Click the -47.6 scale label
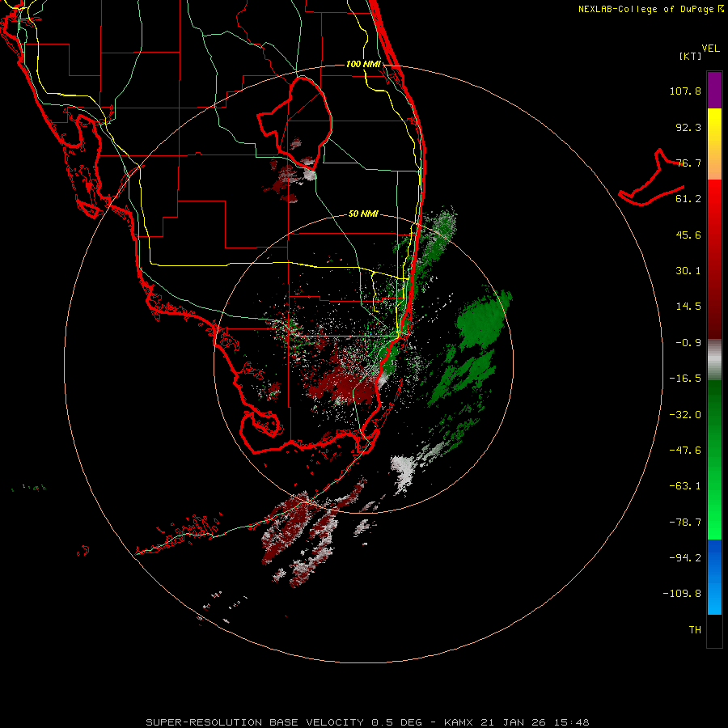This screenshot has height=728, width=728. [x=685, y=451]
